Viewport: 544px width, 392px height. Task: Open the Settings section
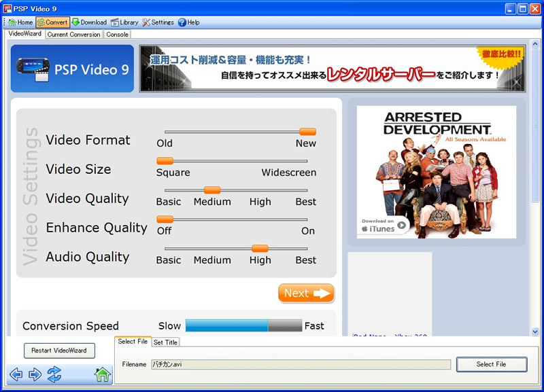[x=158, y=22]
